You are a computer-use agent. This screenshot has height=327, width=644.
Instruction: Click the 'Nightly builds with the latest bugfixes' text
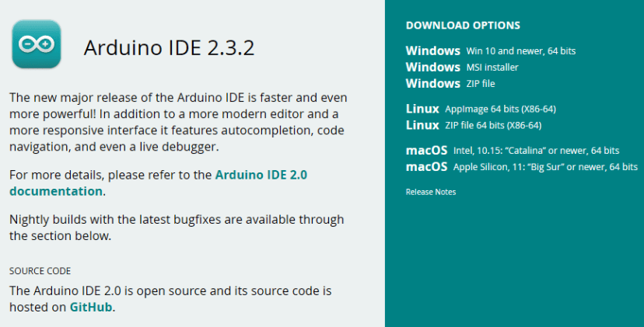point(177,228)
